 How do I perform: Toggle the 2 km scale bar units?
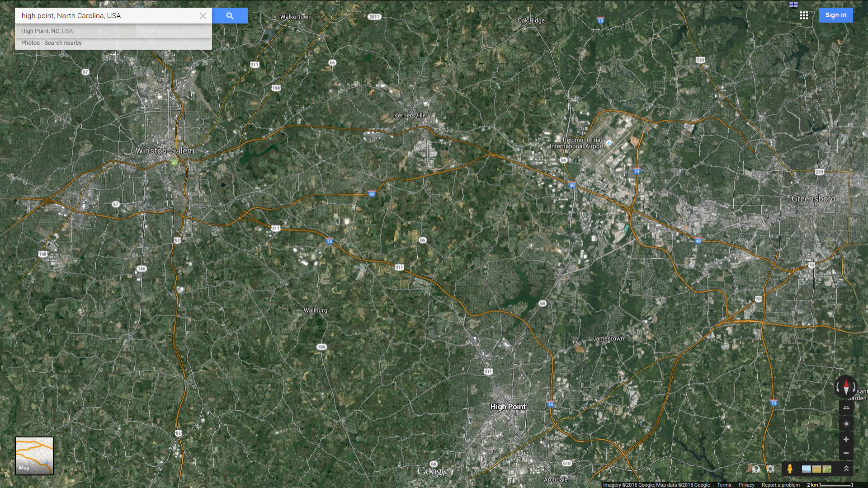(830, 485)
